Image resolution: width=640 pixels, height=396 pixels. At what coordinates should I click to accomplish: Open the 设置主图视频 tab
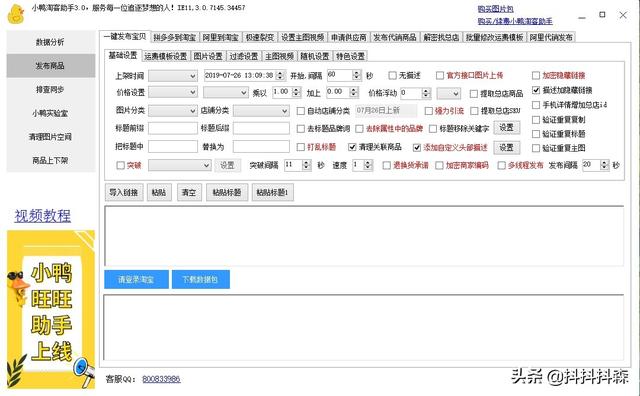point(302,37)
